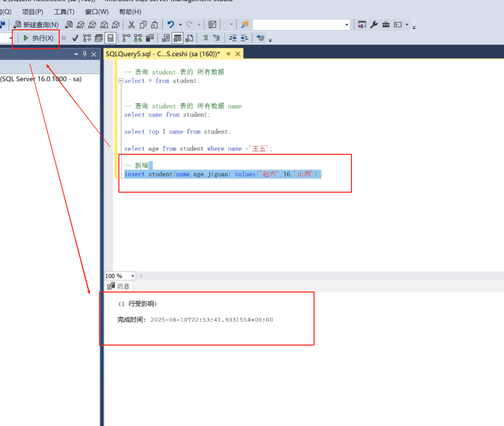
Task: Open the 100 % zoom dropdown
Action: coord(133,276)
